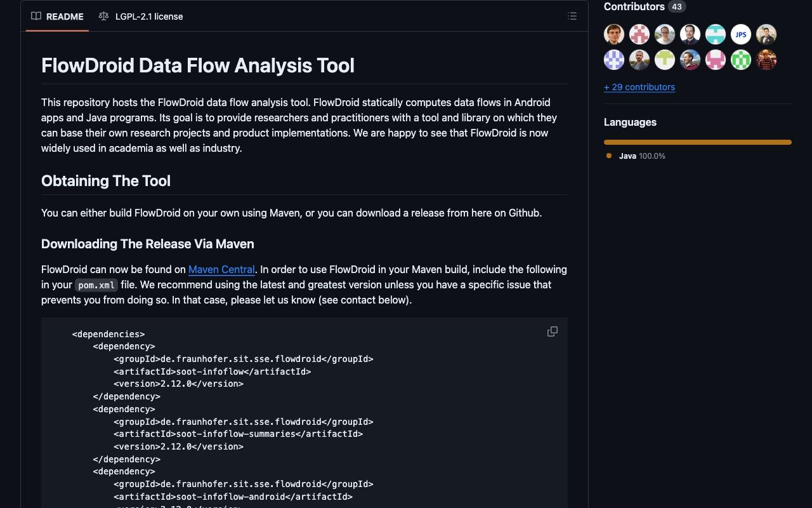This screenshot has height=508, width=812.
Task: Open the + 29 contributors link
Action: [639, 87]
